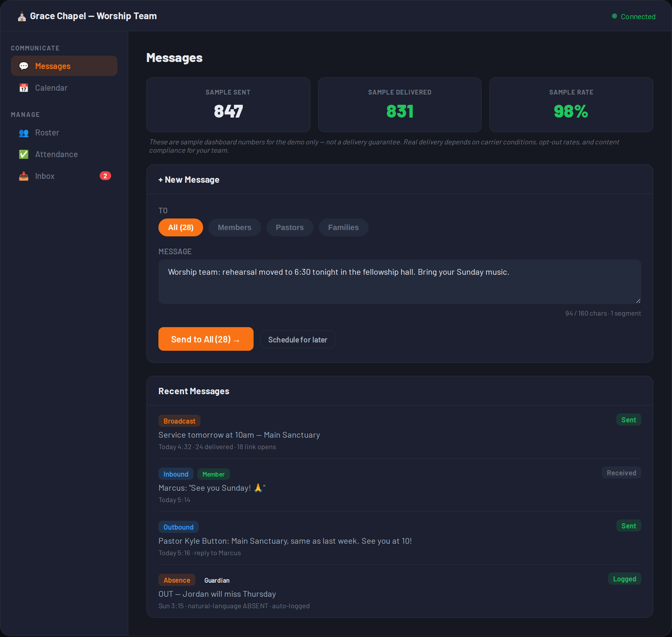
Task: Open the Inbox page
Action: [x=64, y=176]
